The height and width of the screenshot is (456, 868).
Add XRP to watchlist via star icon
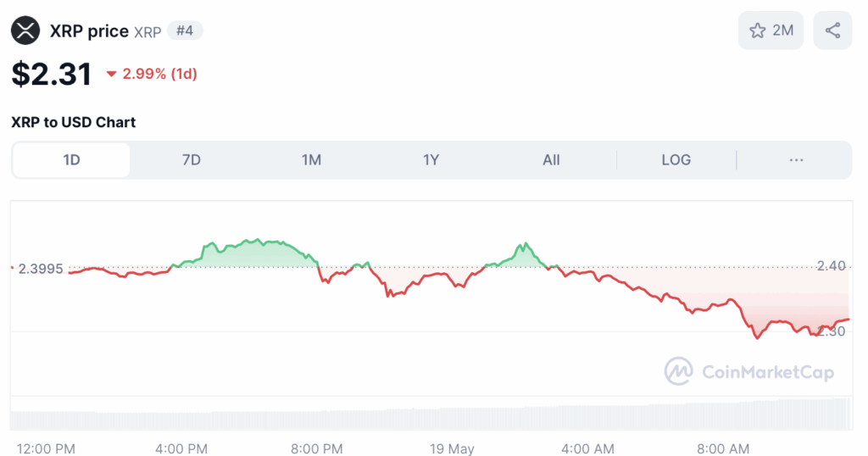[x=757, y=31]
